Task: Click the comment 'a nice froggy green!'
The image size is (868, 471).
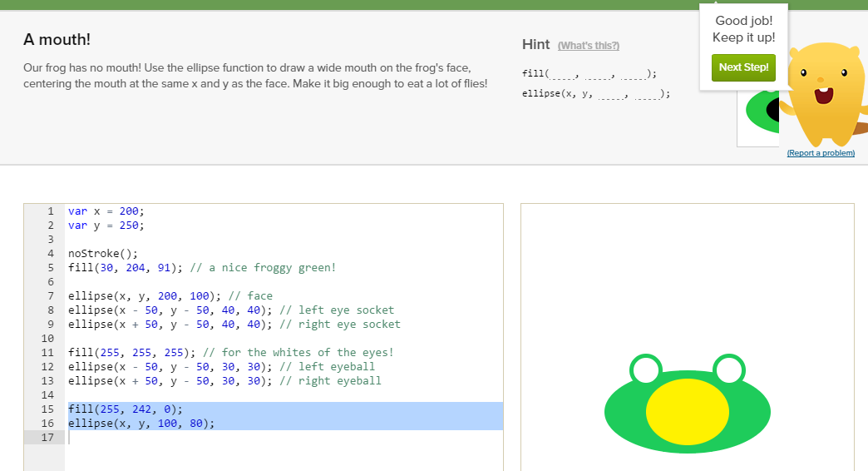Action: pyautogui.click(x=263, y=268)
